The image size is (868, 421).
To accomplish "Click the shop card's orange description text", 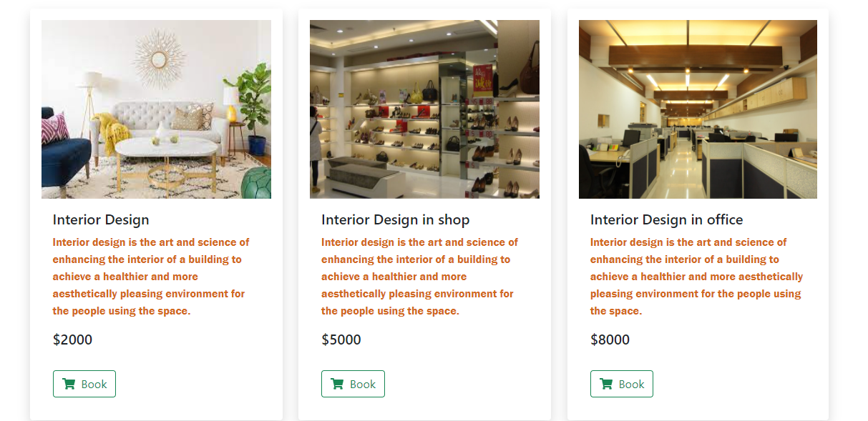I will tap(420, 277).
